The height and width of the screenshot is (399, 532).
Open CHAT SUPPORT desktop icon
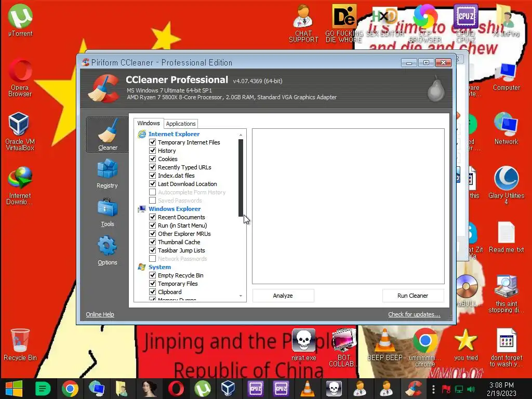[x=303, y=24]
